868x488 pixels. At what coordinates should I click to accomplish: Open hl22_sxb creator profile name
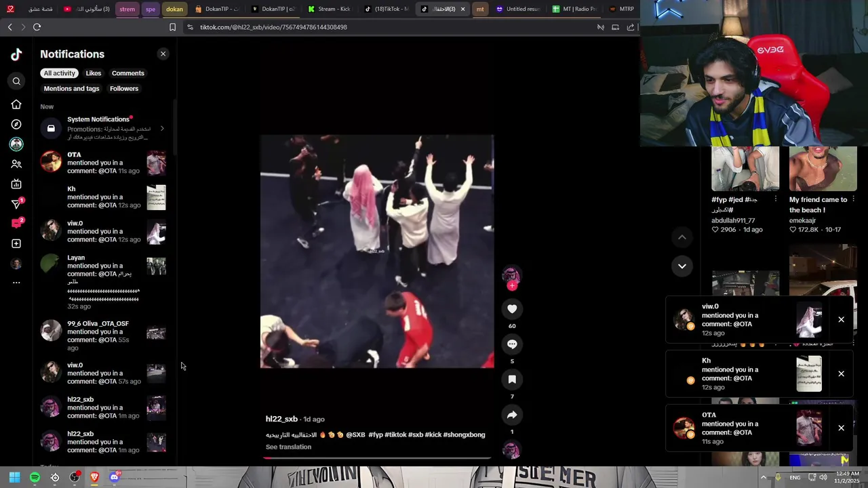pyautogui.click(x=281, y=419)
